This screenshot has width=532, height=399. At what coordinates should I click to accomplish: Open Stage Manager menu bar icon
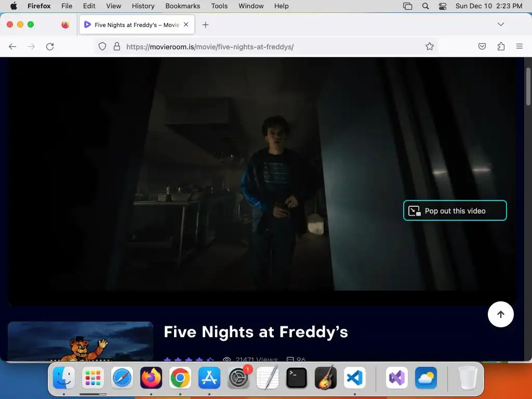pos(407,6)
